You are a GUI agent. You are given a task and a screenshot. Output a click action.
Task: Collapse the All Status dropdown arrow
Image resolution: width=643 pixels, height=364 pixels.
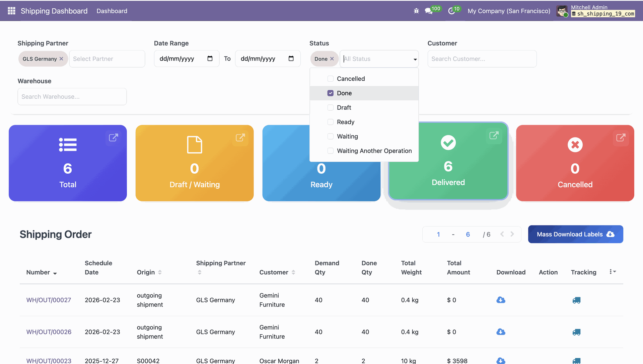point(415,59)
